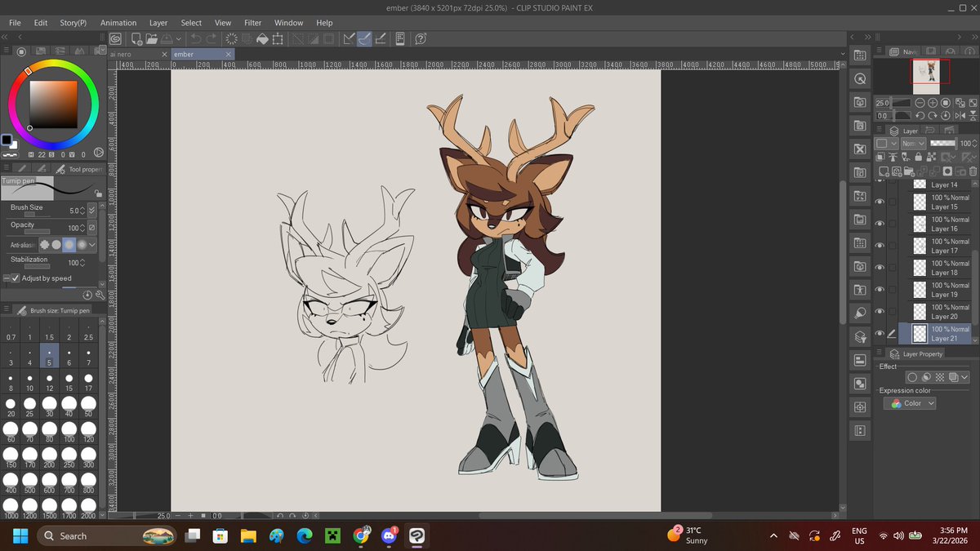Open Brush Size dynamics settings button
Screen dimensions: 980x551
(x=91, y=211)
